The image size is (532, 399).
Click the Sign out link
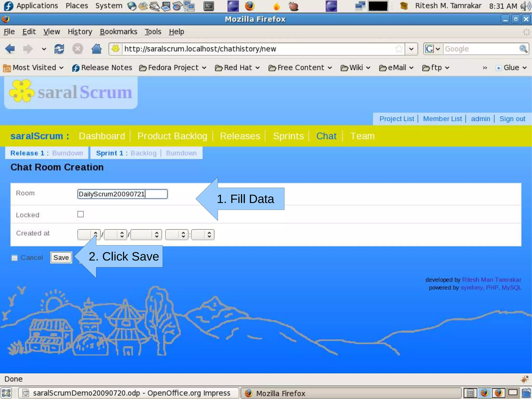pyautogui.click(x=512, y=119)
